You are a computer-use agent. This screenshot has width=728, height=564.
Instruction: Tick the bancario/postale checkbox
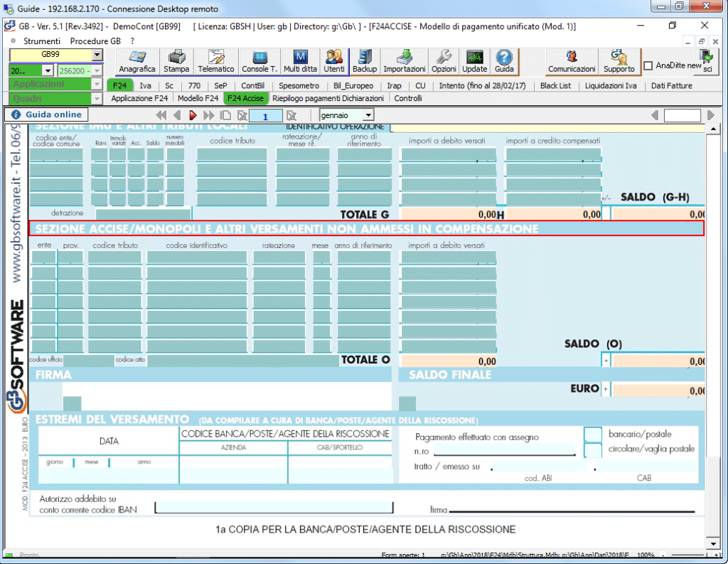coord(592,434)
